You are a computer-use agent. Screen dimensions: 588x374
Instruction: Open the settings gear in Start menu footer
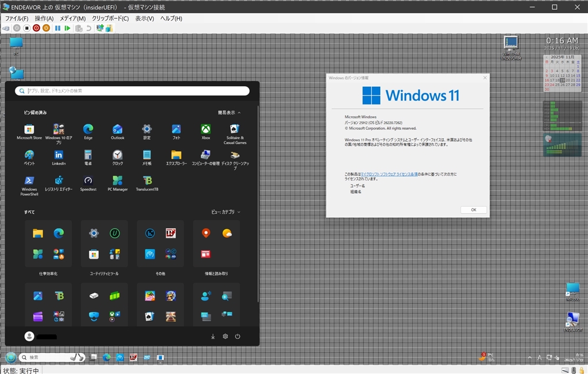click(225, 337)
